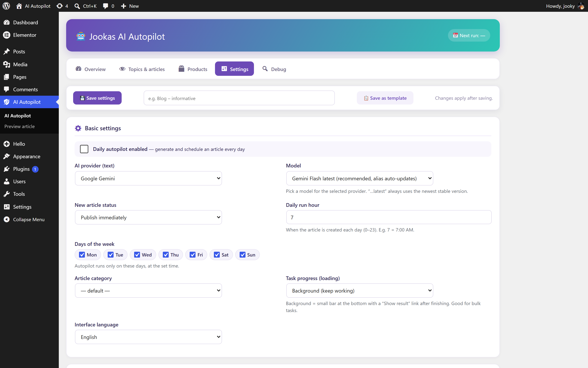Open the Interface language dropdown
The width and height of the screenshot is (588, 368).
pos(148,337)
